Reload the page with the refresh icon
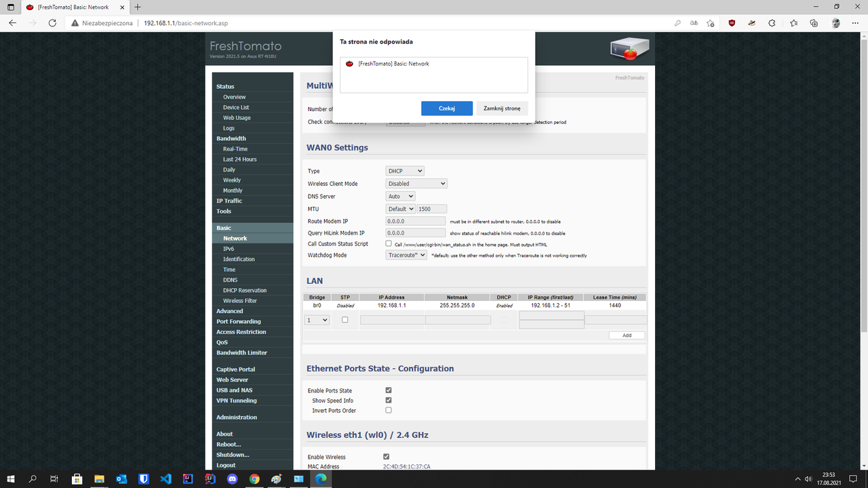Viewport: 868px width, 488px height. [x=52, y=22]
